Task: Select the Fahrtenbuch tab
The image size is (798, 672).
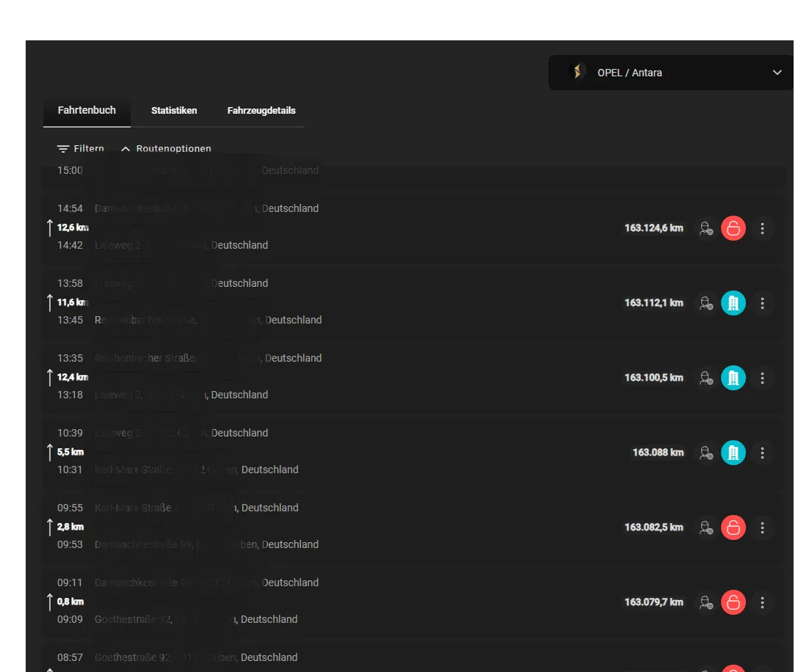Action: click(87, 111)
